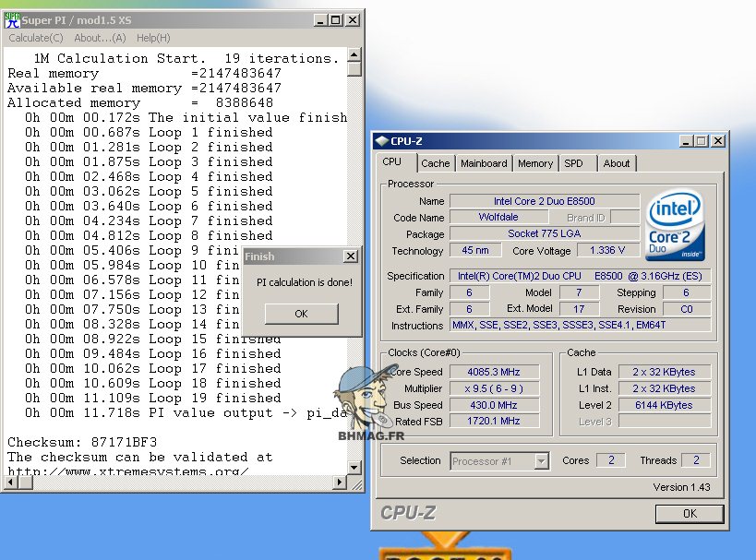Click the processor Name field Intel Core 2 Duo E8500

[x=545, y=201]
